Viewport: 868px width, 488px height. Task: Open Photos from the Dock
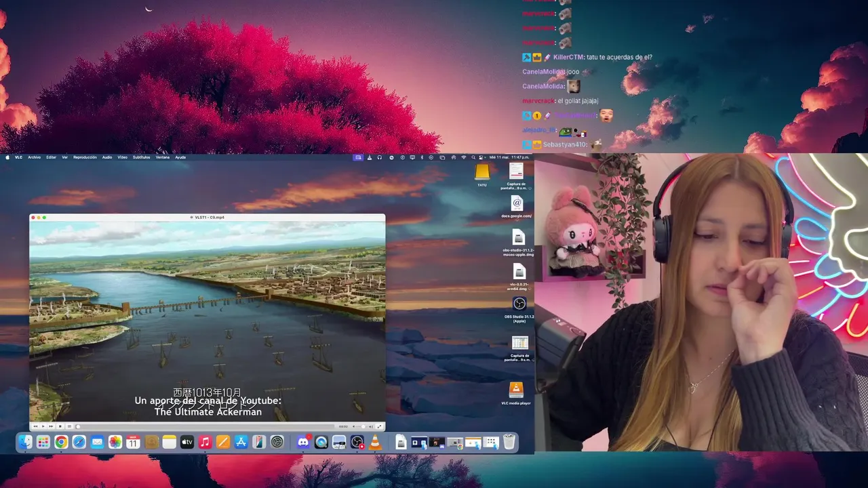[x=115, y=442]
